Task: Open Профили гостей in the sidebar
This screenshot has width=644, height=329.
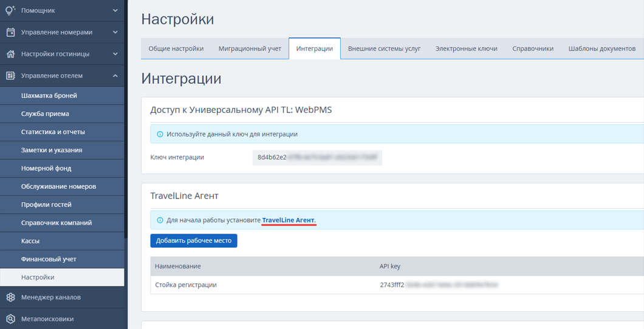Action: click(62, 205)
